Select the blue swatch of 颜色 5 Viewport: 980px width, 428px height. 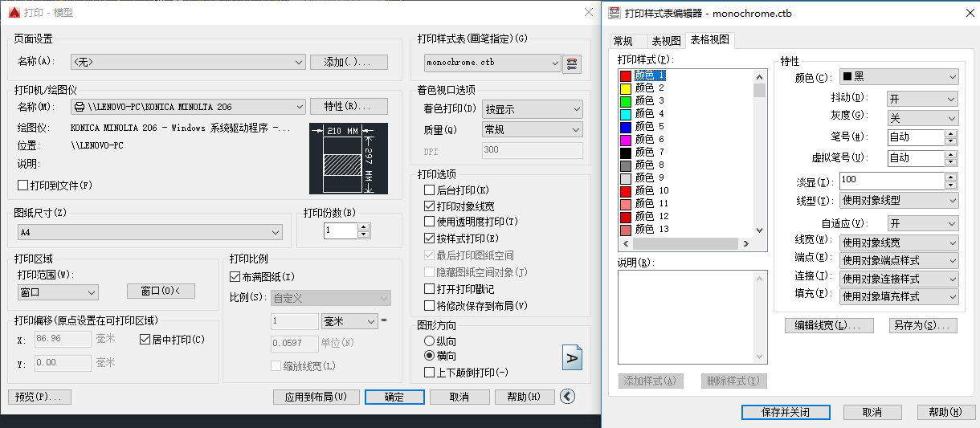pos(626,126)
